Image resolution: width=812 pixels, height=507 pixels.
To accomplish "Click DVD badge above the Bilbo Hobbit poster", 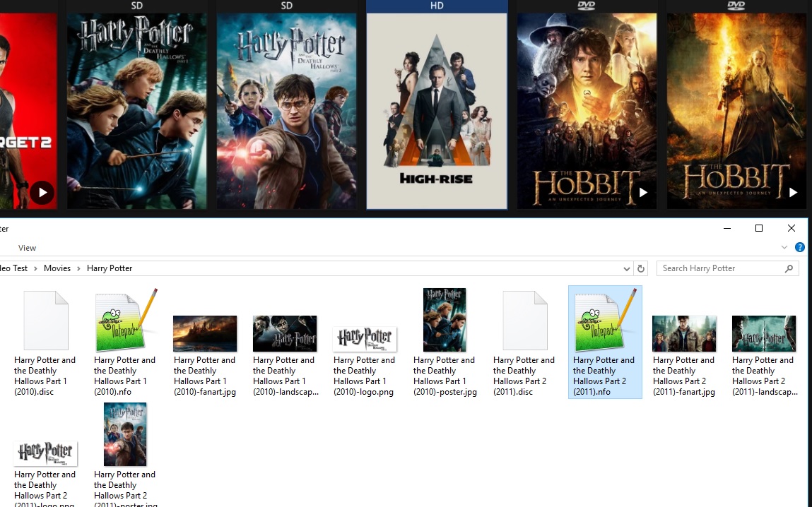I will coord(587,6).
